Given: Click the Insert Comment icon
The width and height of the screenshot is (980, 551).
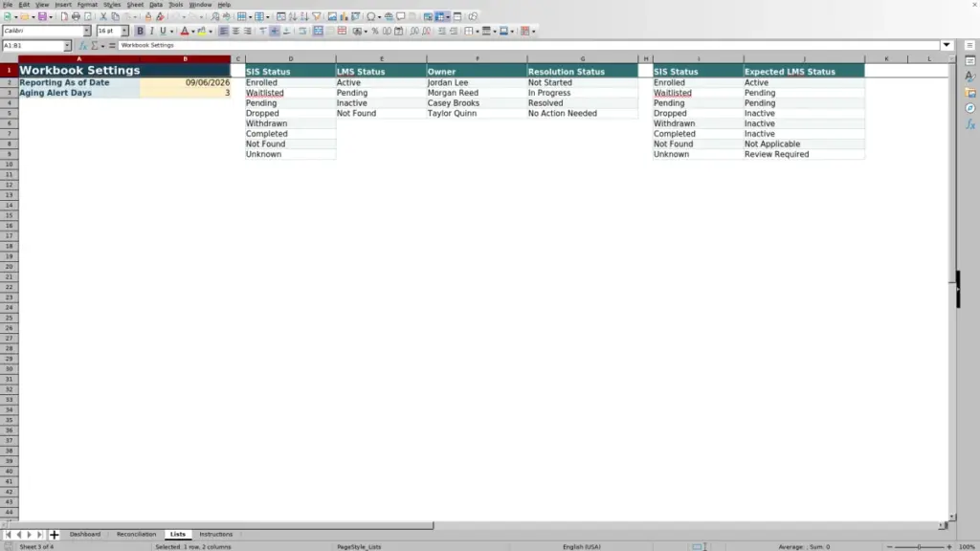Looking at the screenshot, I should pyautogui.click(x=401, y=16).
